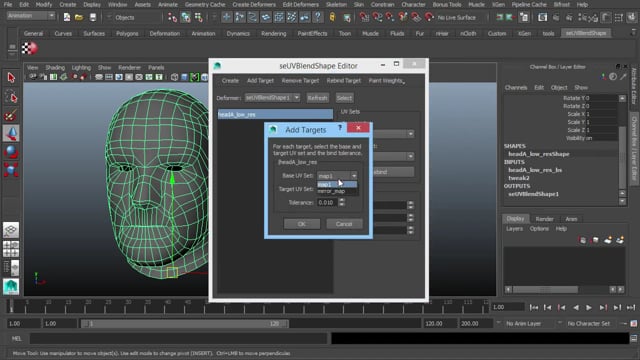Click the Layer Editor horizontal scrollbar
The width and height of the screenshot is (640, 360).
click(545, 289)
